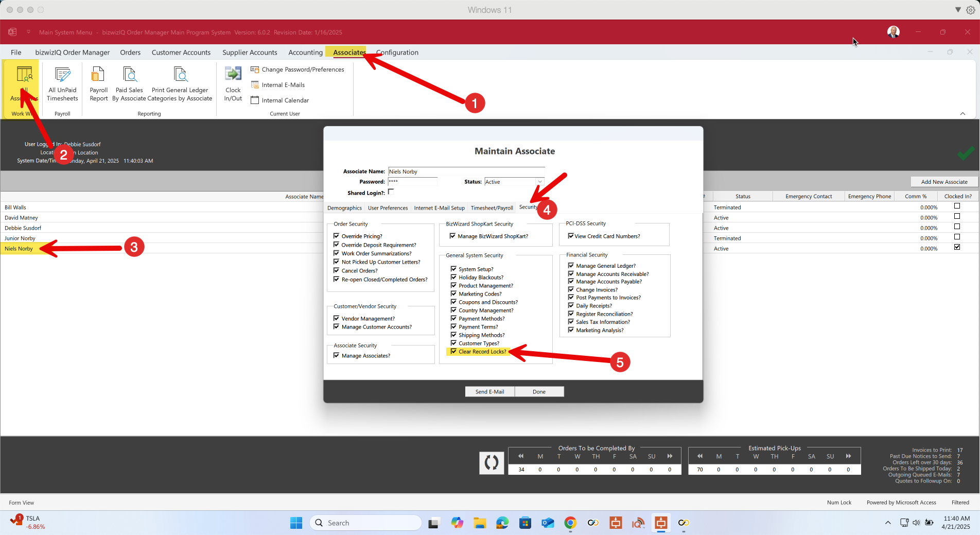Image resolution: width=980 pixels, height=535 pixels.
Task: Click the taskbar Search box
Action: tap(365, 523)
